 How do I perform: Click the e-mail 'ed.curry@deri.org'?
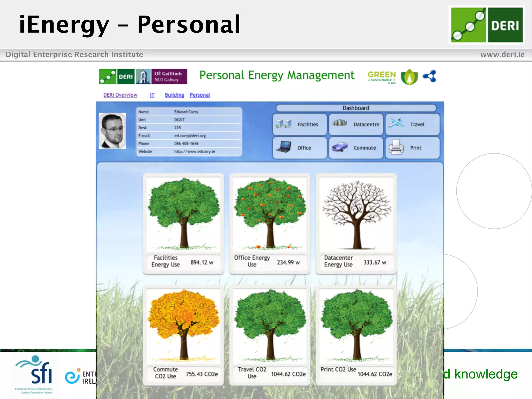click(x=190, y=136)
